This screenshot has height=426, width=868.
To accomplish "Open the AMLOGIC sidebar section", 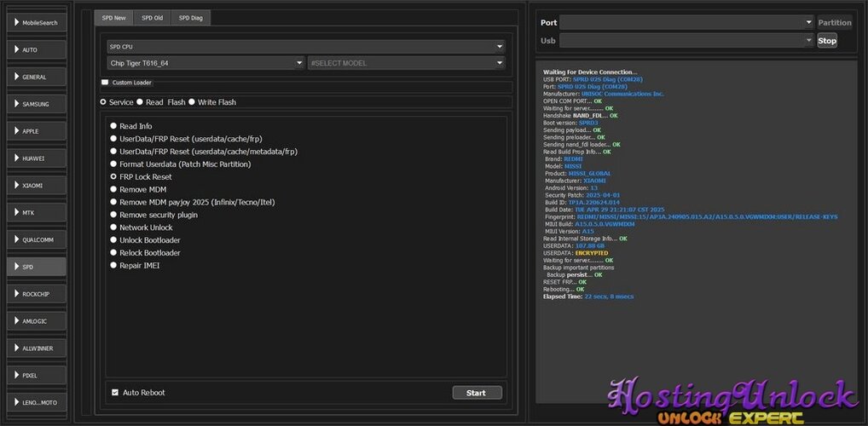I will coord(37,321).
